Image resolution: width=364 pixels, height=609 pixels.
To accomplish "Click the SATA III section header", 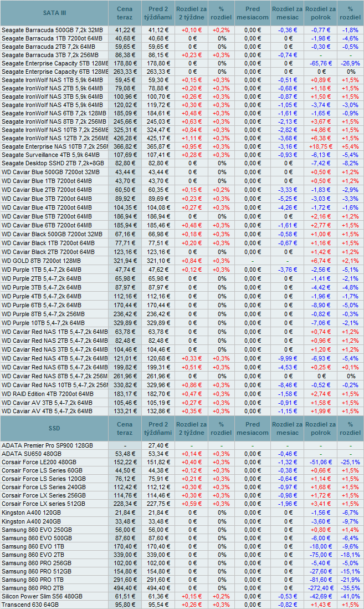I will (54, 13).
